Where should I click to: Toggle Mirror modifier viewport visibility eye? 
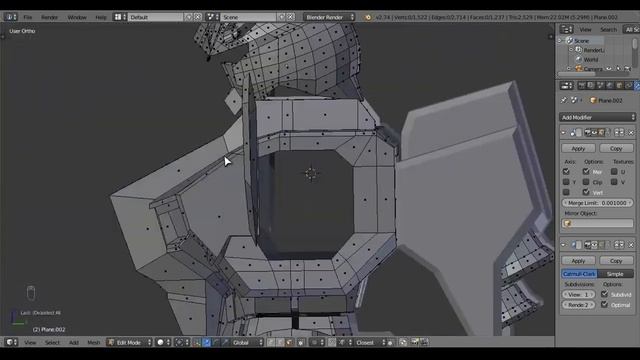point(594,133)
